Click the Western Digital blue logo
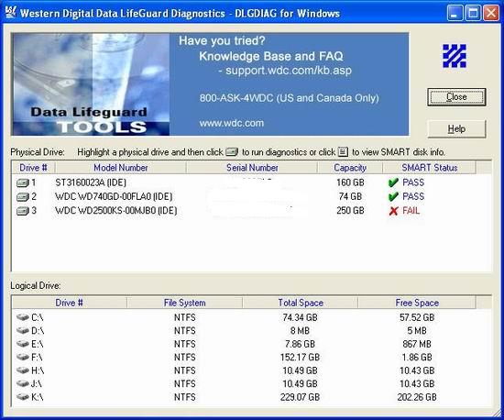Viewport: 504px width, 420px height. pyautogui.click(x=455, y=56)
